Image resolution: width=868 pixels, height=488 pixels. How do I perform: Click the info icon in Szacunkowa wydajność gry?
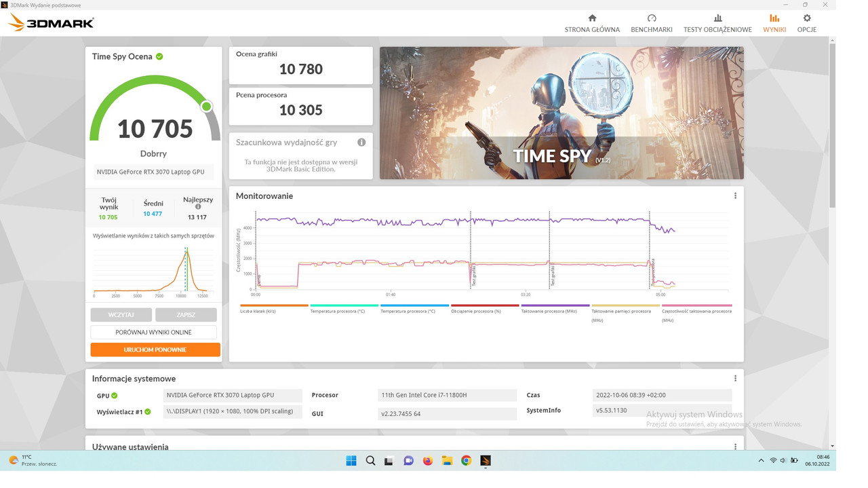click(361, 142)
